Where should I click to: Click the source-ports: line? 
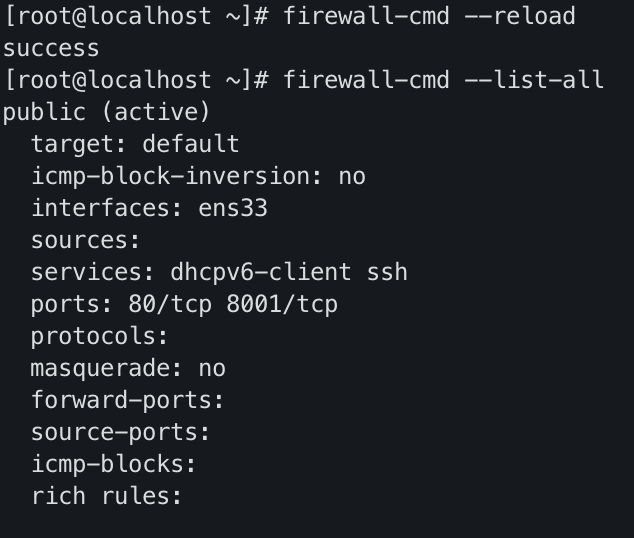(121, 432)
